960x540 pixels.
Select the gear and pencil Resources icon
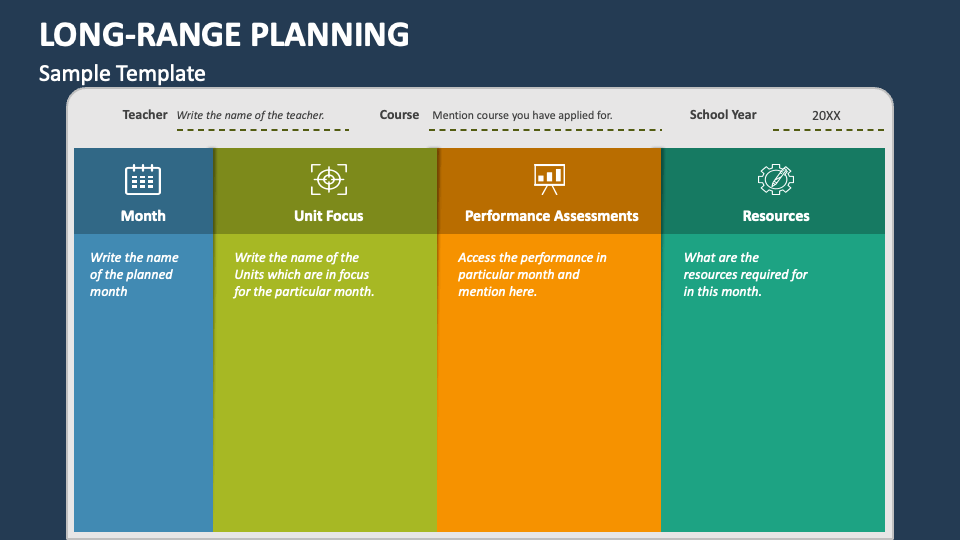[776, 179]
